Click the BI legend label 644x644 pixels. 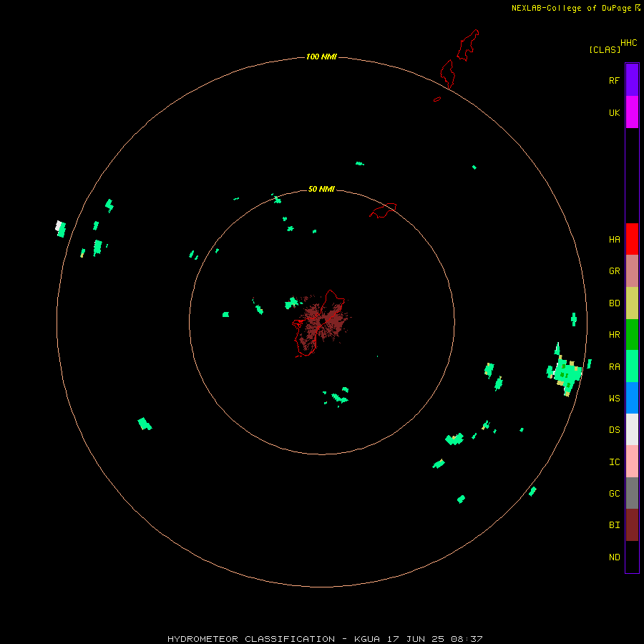tap(614, 525)
